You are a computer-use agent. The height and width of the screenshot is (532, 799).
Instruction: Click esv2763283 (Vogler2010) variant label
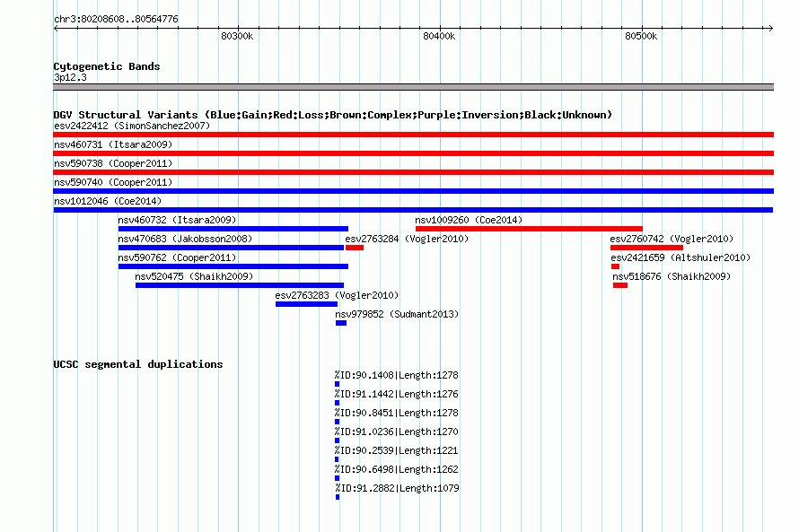coord(337,295)
